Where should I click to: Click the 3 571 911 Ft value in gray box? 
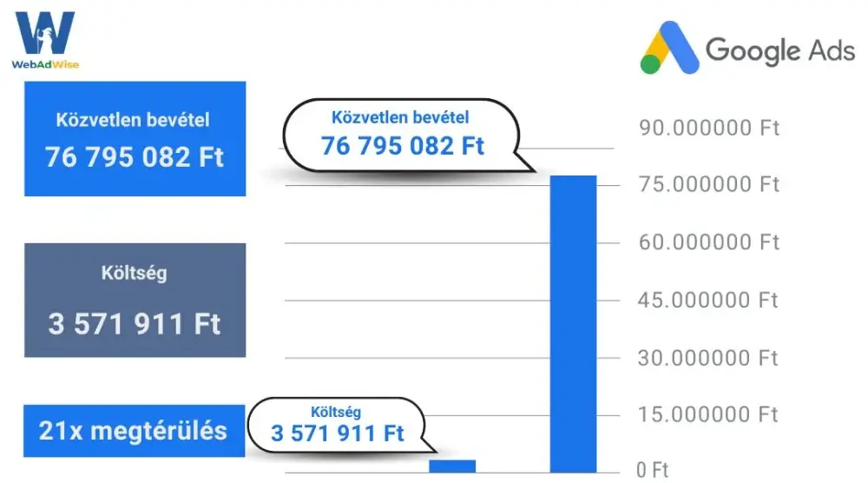pos(135,324)
